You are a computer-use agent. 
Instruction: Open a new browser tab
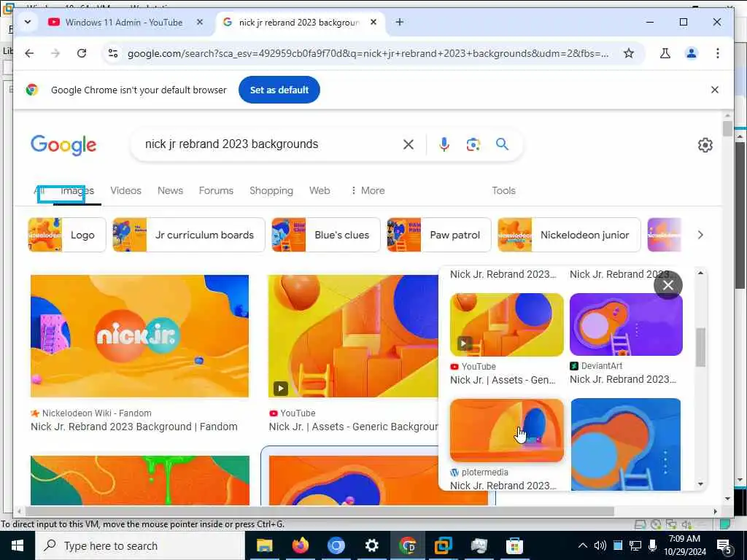[x=399, y=23]
